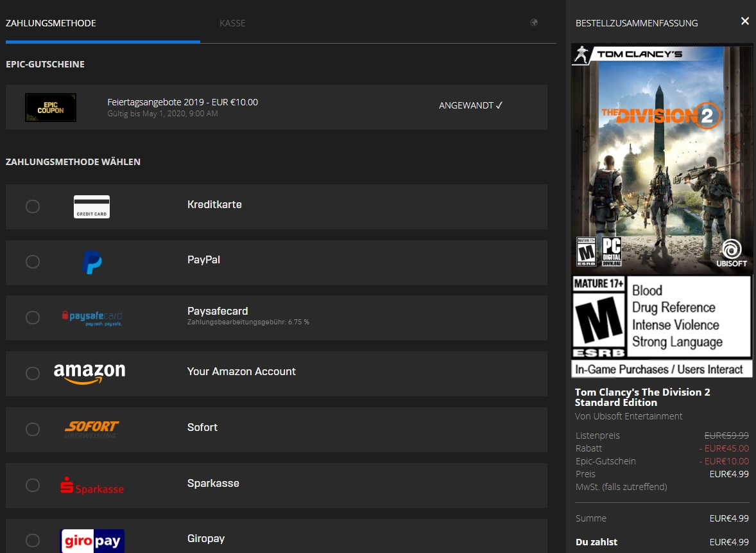Click the paysafecard logo
The image size is (756, 553).
(92, 318)
